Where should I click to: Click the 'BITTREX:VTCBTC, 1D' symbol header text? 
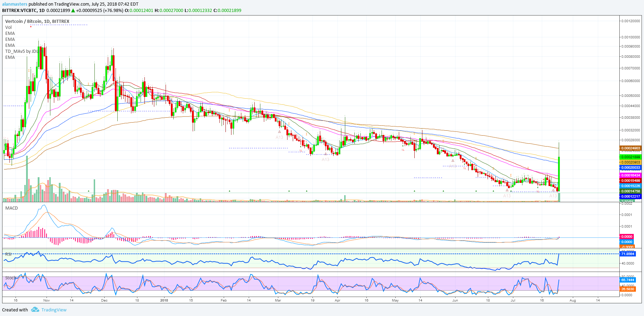[23, 11]
